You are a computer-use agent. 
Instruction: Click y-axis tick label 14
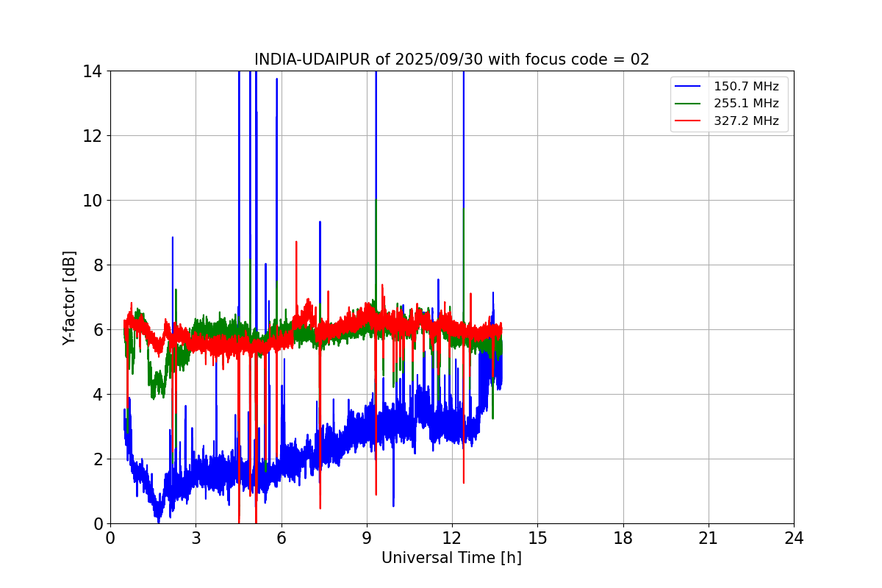pos(92,71)
